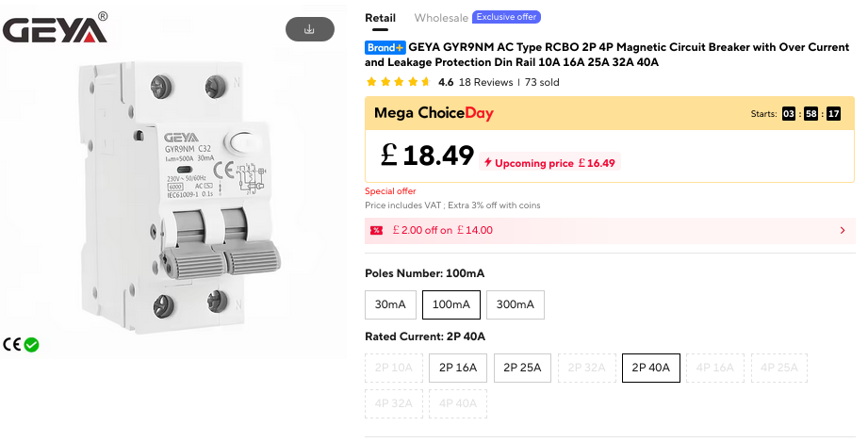The width and height of the screenshot is (868, 443).
Task: Choose the 2P 25A rated current
Action: [521, 368]
